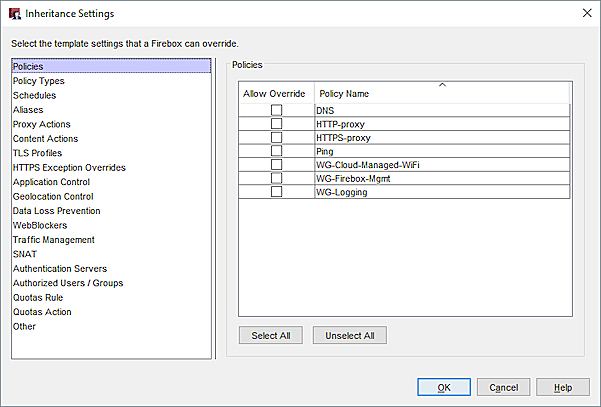Open the Schedules category
The height and width of the screenshot is (407, 601).
[35, 96]
